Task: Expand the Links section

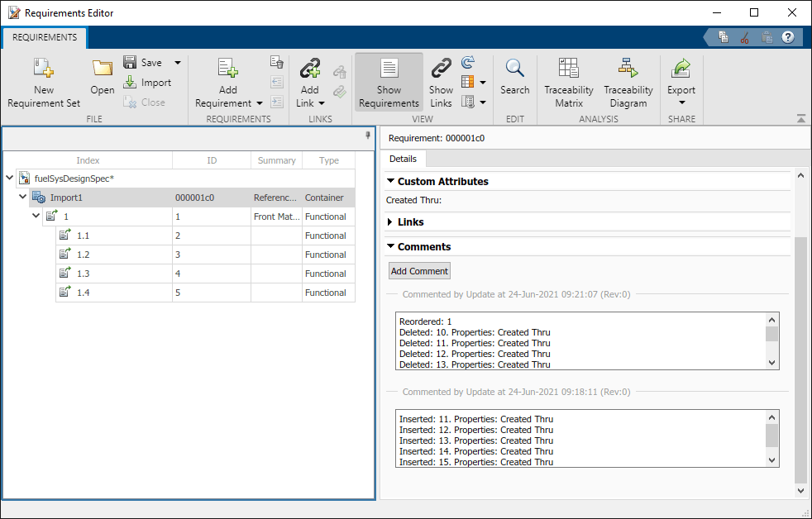Action: click(x=391, y=222)
